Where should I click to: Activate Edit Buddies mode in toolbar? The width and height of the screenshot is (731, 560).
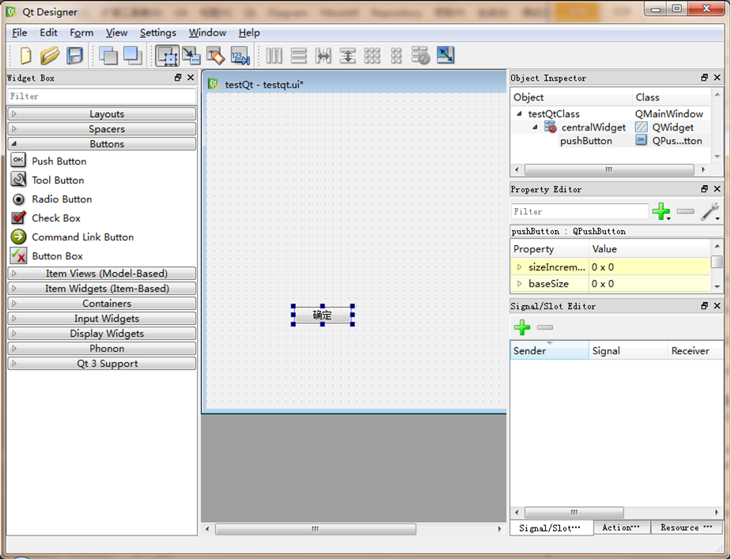tap(216, 55)
